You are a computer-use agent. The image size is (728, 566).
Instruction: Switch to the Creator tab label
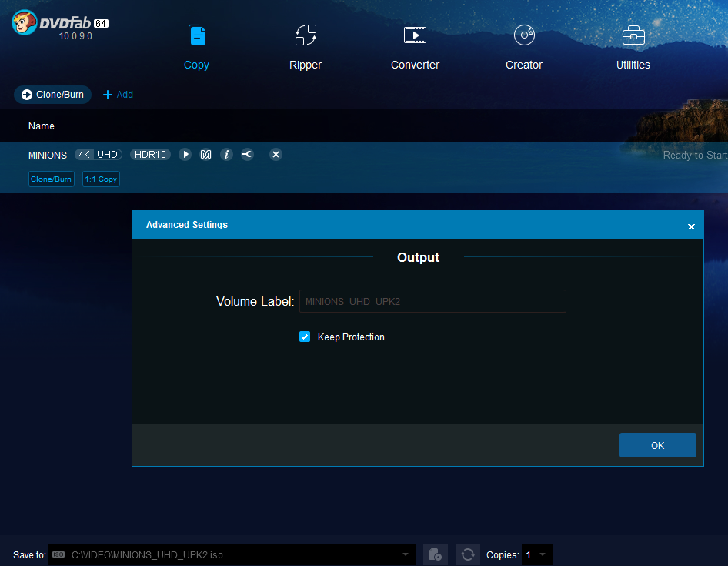click(x=524, y=65)
